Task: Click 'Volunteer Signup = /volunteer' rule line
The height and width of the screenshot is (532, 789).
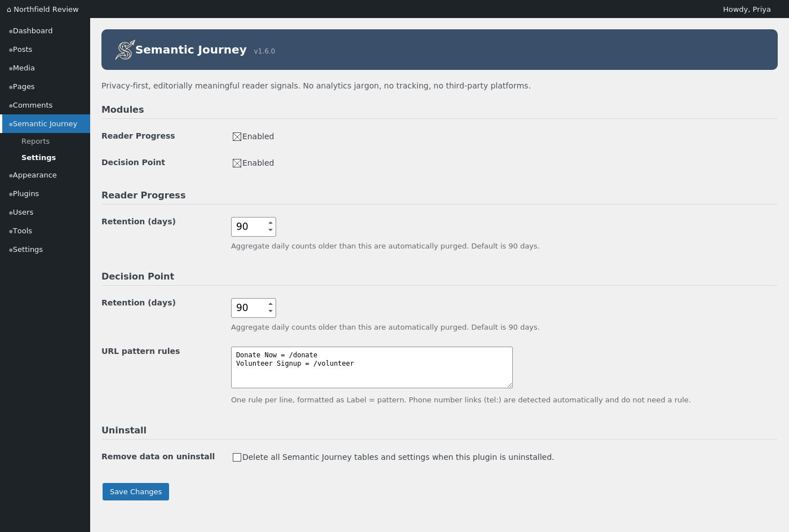Action: pyautogui.click(x=295, y=363)
